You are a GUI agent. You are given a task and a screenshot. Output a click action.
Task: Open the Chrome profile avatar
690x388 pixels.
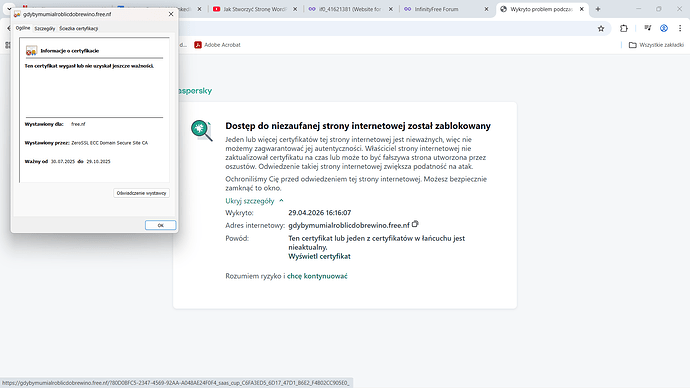coord(664,28)
